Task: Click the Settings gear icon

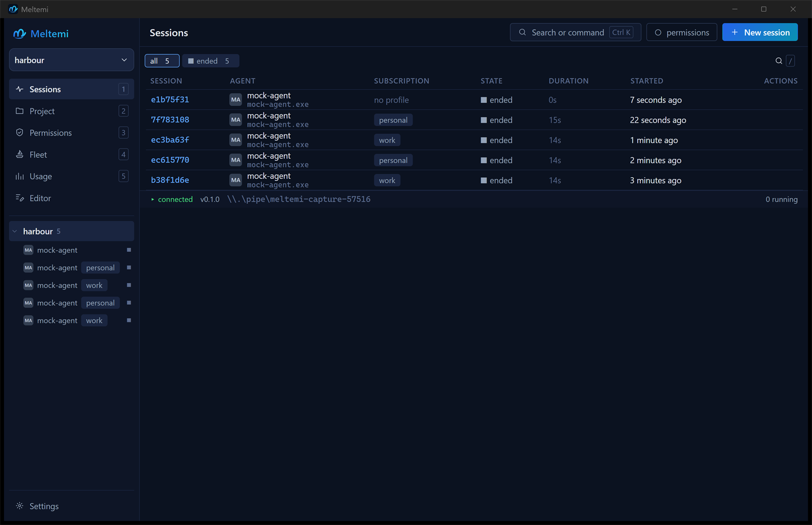Action: pos(20,506)
